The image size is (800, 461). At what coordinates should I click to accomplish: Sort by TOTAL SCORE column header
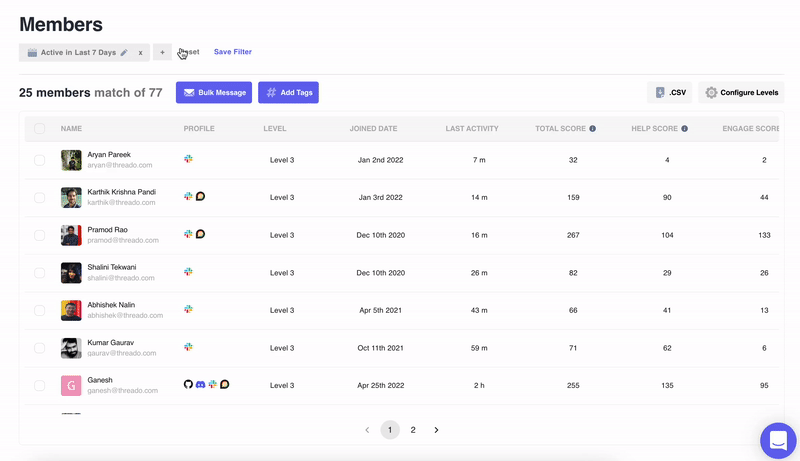[x=560, y=129]
